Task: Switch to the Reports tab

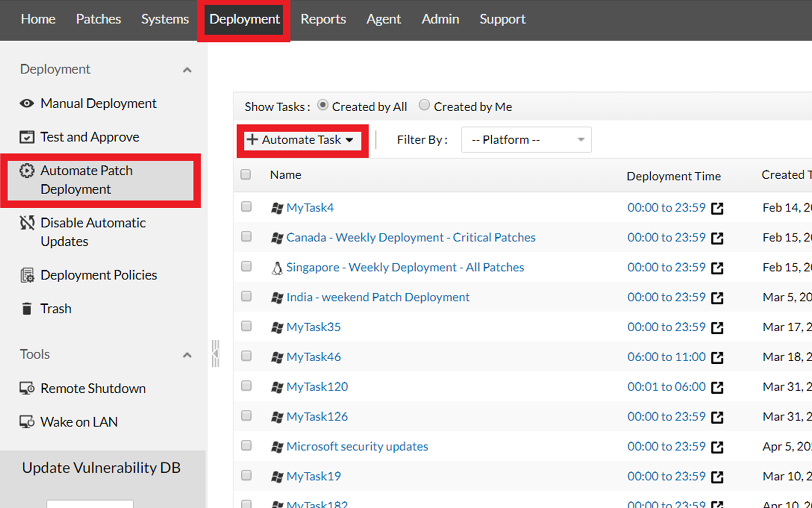Action: [x=323, y=19]
